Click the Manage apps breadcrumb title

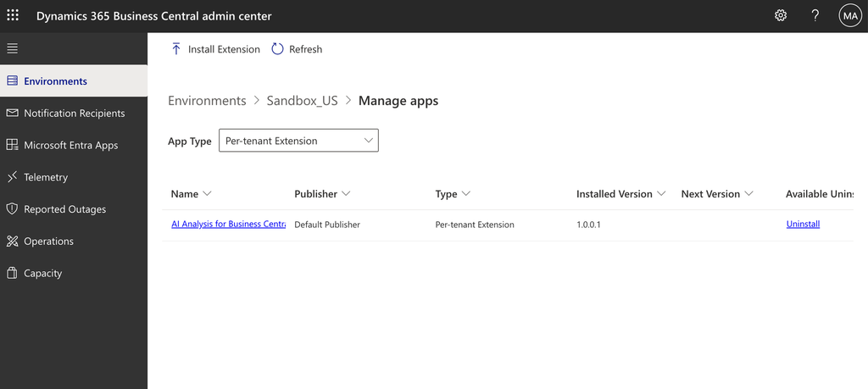click(398, 101)
